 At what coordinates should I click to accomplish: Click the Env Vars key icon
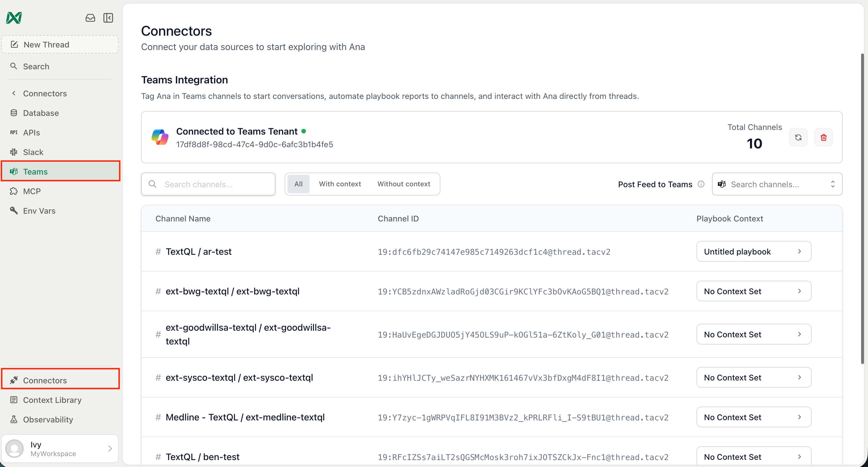(x=14, y=210)
